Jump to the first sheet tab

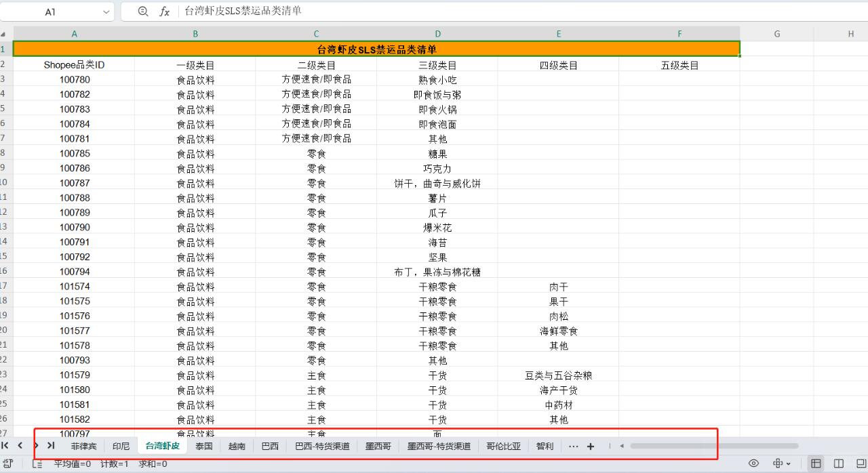click(5, 446)
